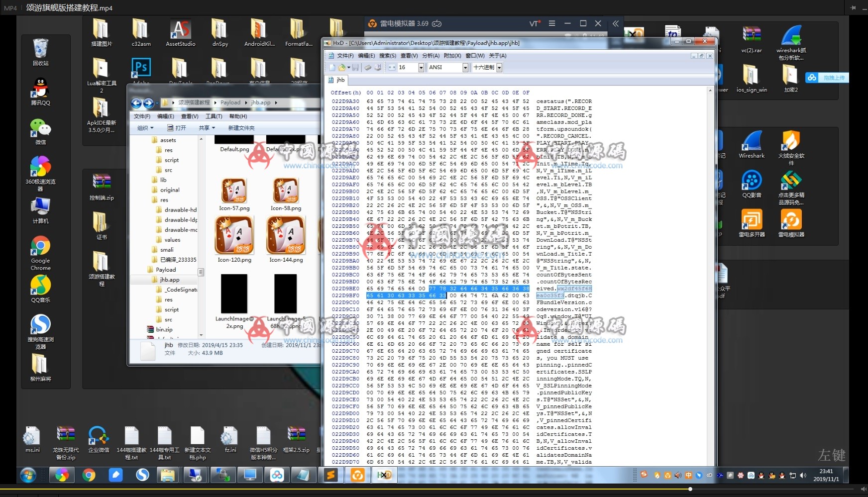Click the Save disk icon in HxD toolbar
Viewport: 868px width, 497px height.
pyautogui.click(x=355, y=68)
